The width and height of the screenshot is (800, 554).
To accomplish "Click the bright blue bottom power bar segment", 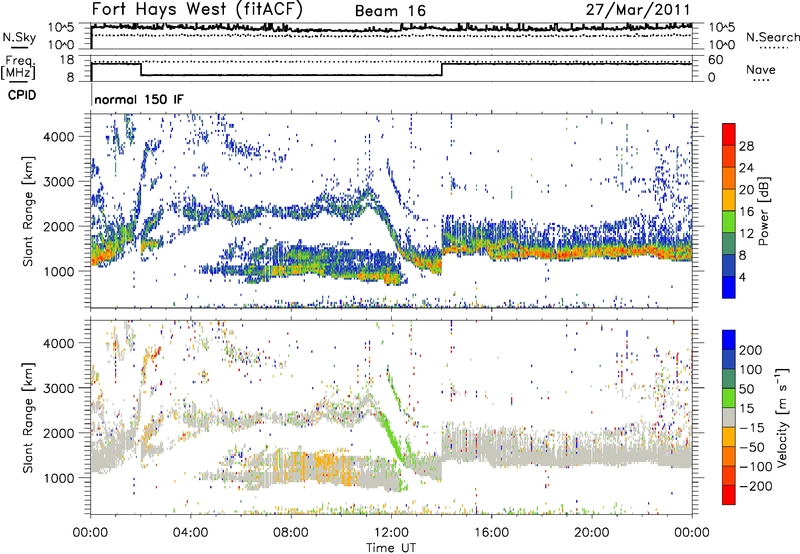I will pyautogui.click(x=729, y=287).
